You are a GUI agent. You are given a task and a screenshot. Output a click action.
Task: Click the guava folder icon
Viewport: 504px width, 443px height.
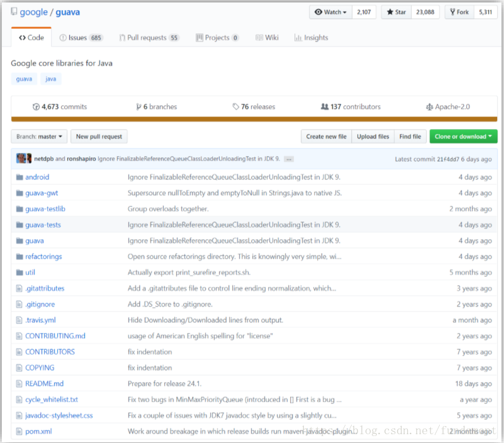point(20,241)
